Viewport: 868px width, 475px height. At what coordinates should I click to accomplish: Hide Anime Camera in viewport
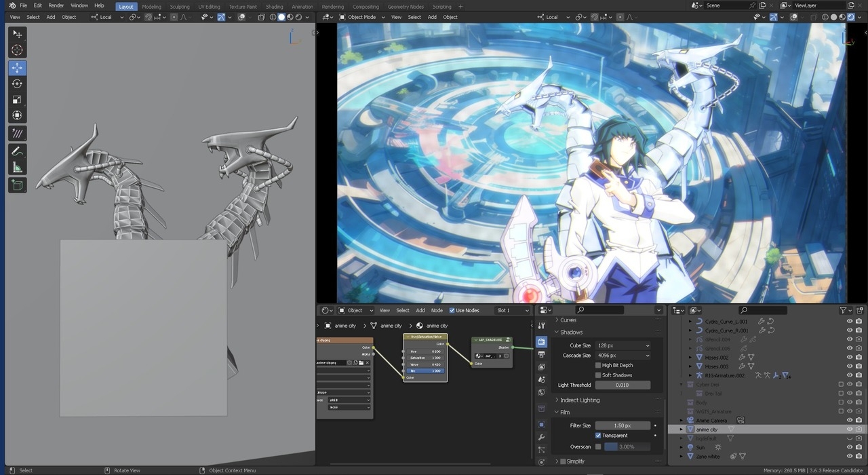[x=850, y=421]
